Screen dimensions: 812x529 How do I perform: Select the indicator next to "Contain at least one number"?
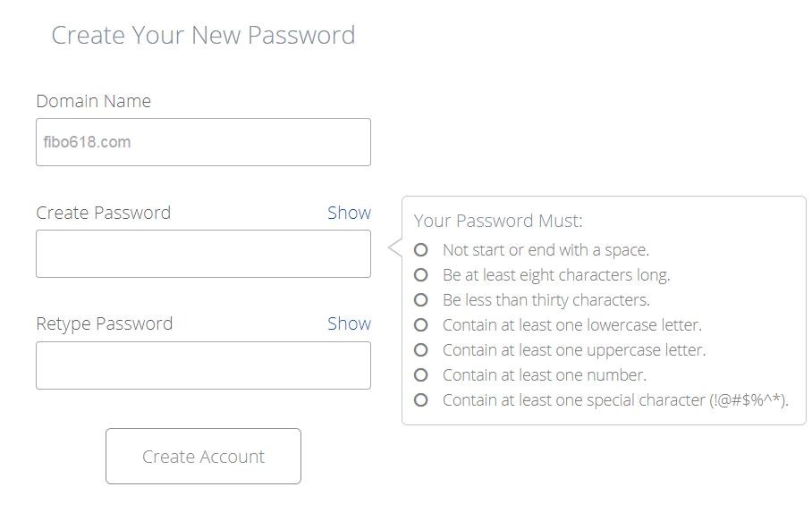point(421,376)
